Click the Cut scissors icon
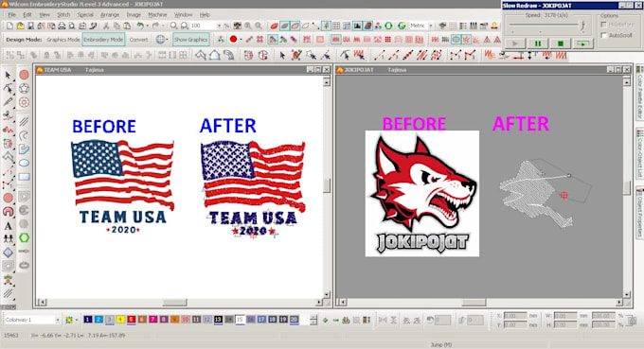 click(x=106, y=26)
